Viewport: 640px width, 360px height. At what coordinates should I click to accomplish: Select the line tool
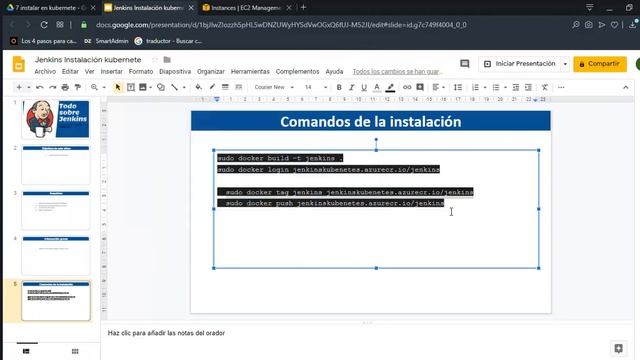click(175, 87)
